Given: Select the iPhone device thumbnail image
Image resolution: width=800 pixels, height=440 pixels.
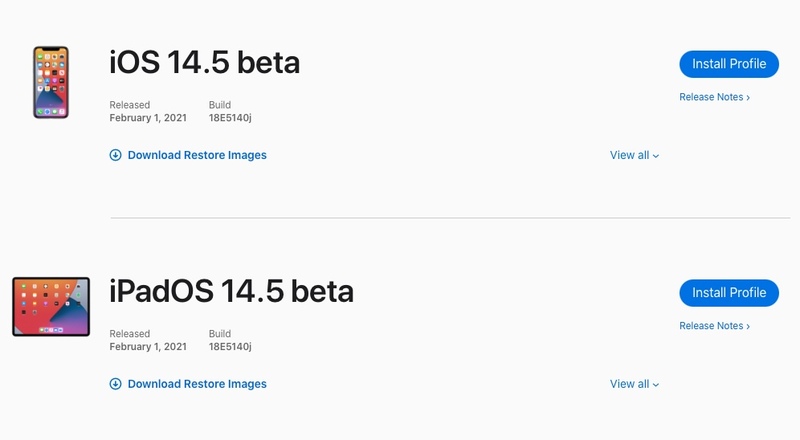Looking at the screenshot, I should (51, 82).
